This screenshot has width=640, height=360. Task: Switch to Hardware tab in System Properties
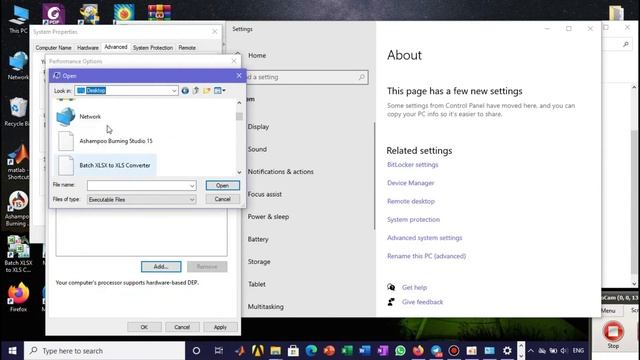88,48
